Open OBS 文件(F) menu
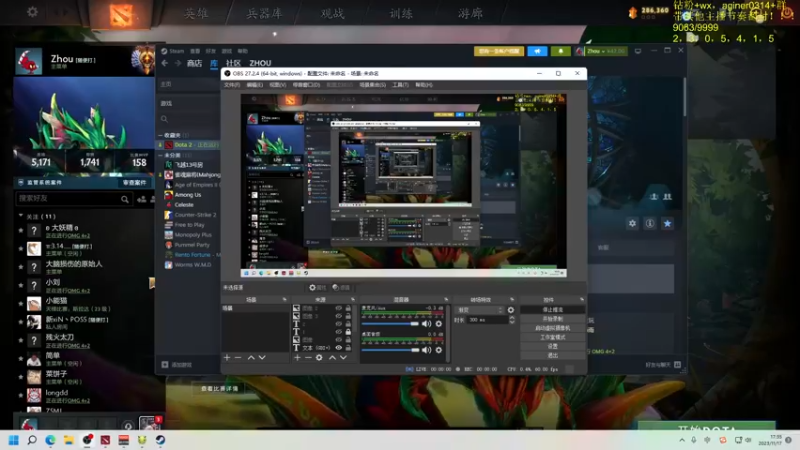The height and width of the screenshot is (450, 800). tap(232, 85)
